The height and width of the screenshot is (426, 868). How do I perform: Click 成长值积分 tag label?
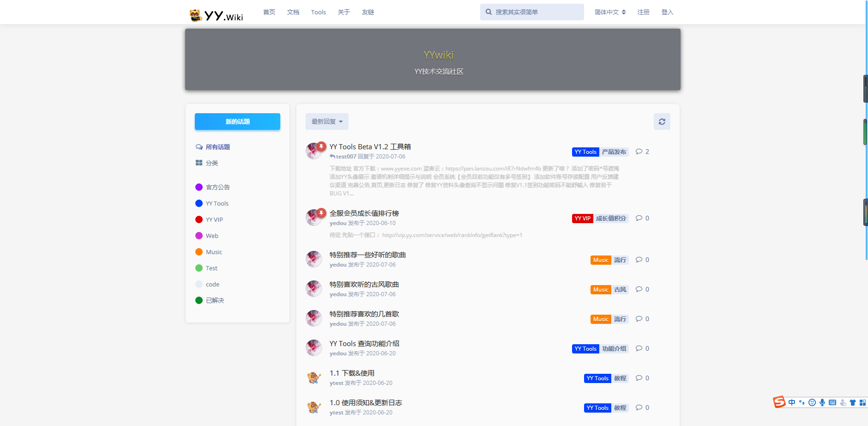click(611, 219)
